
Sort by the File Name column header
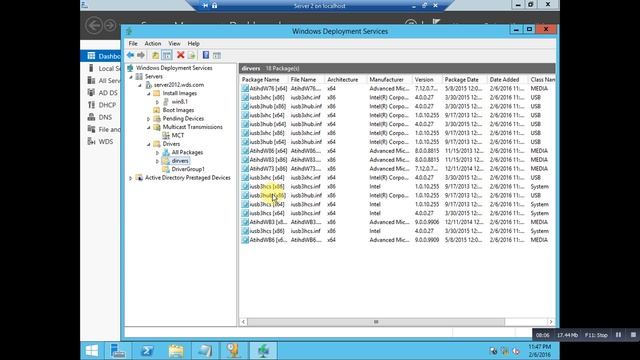pos(306,80)
